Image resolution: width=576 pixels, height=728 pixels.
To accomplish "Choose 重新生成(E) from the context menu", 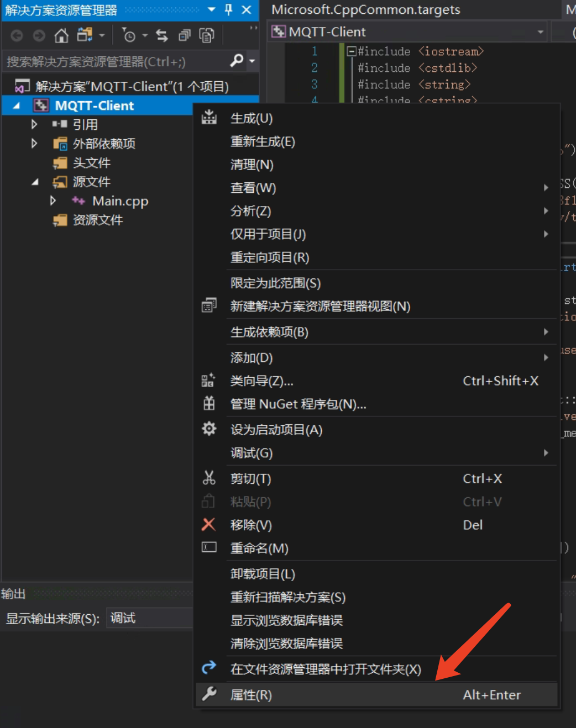I will 376,141.
